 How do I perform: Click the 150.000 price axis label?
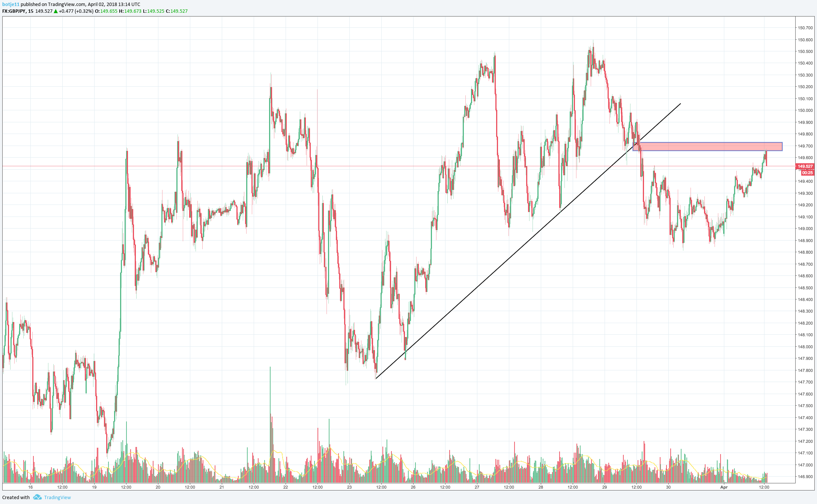pos(805,110)
